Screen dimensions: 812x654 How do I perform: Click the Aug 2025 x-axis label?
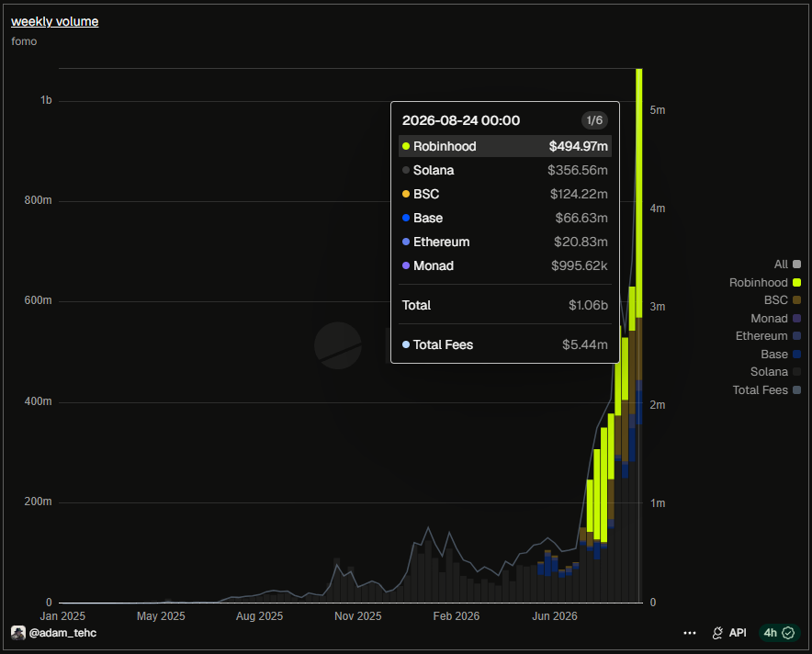(x=259, y=616)
